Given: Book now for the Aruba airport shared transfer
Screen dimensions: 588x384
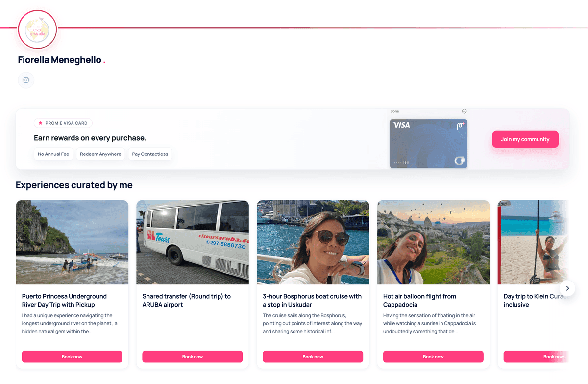Looking at the screenshot, I should click(193, 357).
